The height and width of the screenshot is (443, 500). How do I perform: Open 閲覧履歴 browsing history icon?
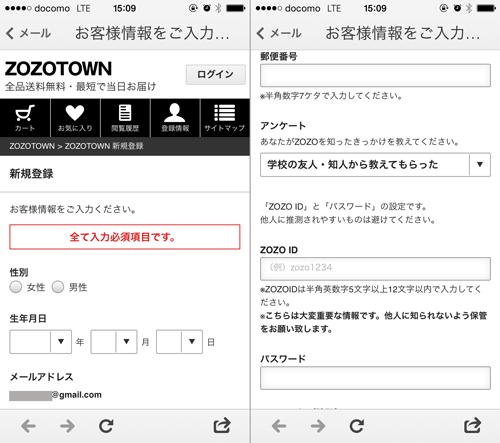click(x=125, y=118)
